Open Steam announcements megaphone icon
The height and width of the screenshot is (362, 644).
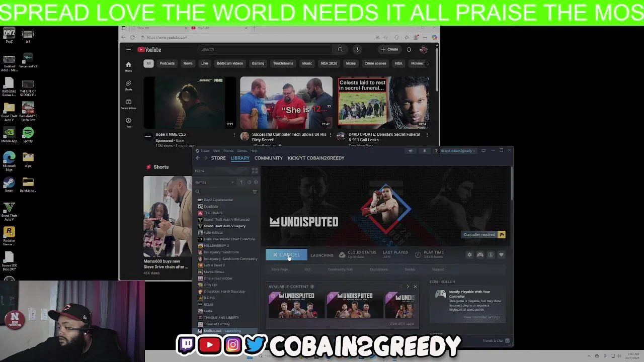coord(410,151)
